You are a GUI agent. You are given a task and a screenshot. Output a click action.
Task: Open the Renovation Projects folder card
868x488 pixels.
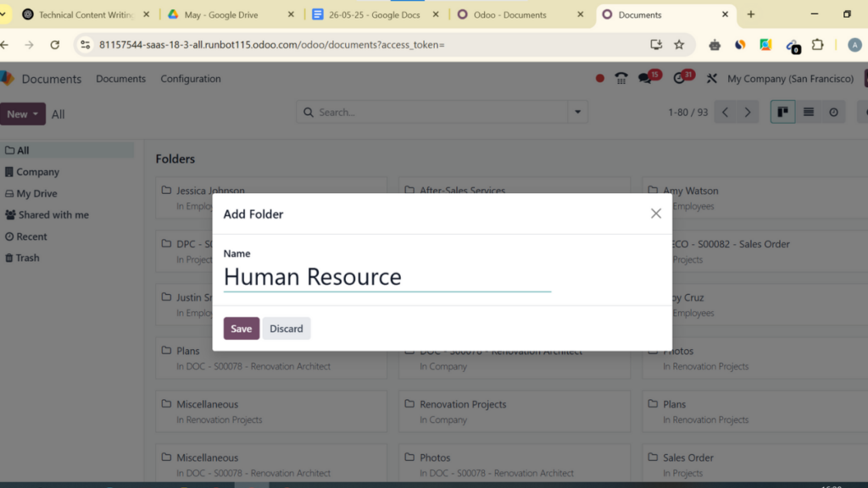[x=515, y=411]
